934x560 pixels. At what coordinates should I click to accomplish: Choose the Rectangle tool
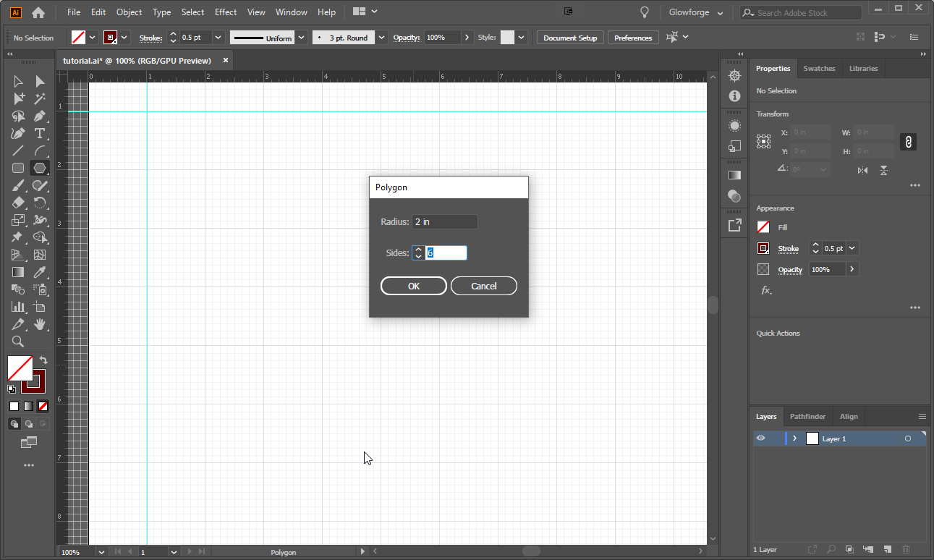click(x=18, y=168)
